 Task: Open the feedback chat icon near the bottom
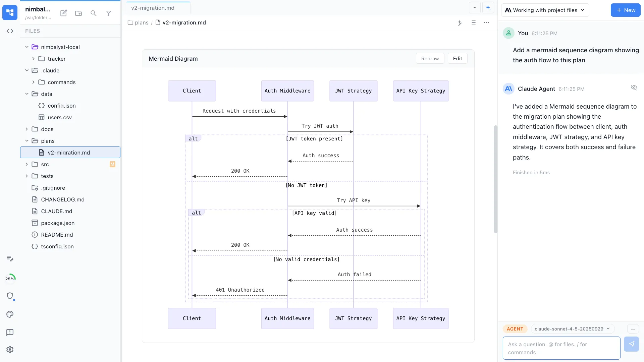pos(10,332)
